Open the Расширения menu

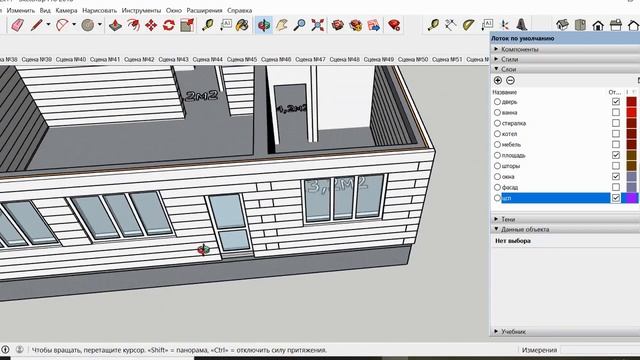204,10
